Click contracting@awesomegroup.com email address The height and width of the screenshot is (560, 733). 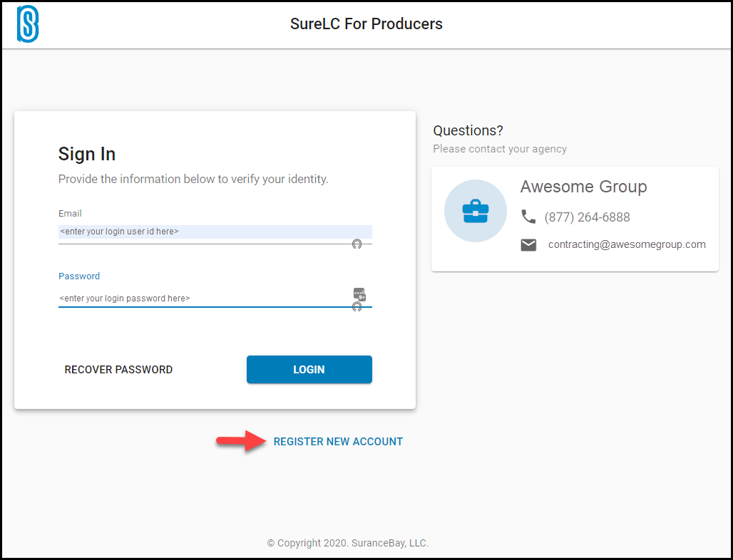tap(627, 244)
